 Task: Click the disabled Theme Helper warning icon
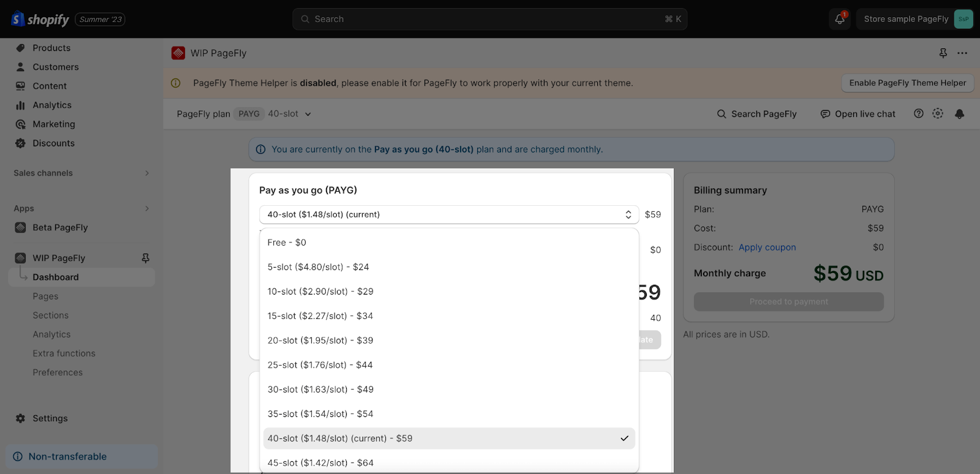[176, 83]
